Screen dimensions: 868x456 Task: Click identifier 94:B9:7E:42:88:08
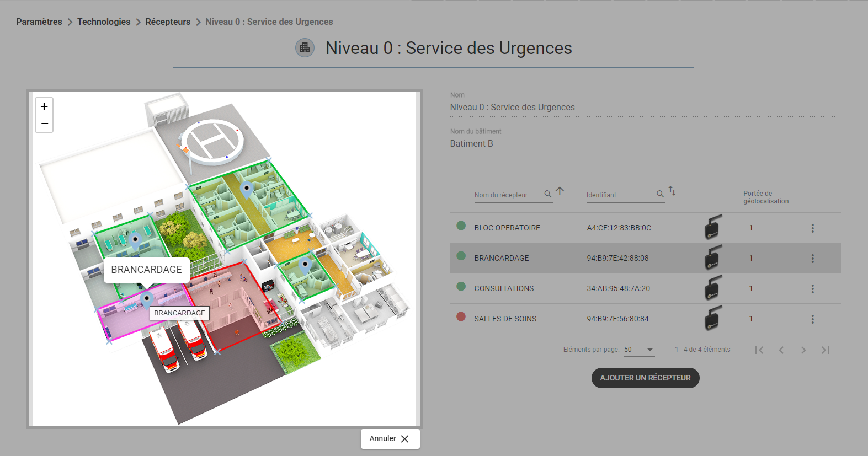pos(617,258)
